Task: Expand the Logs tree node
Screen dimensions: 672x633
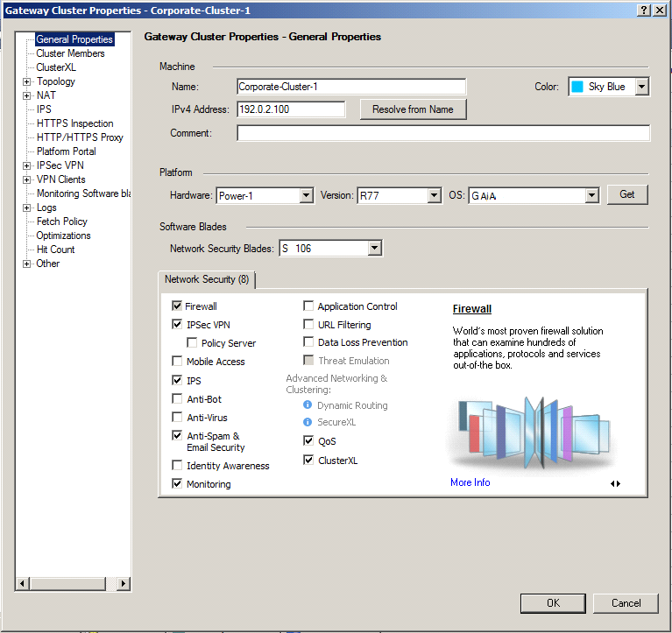Action: pyautogui.click(x=26, y=207)
